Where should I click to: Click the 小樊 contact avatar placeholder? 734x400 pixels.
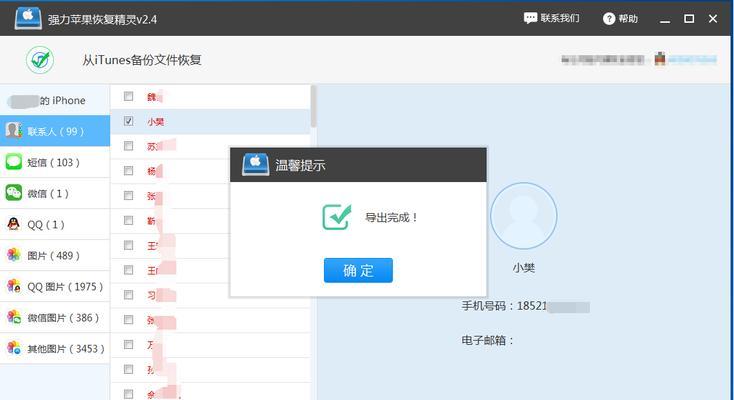click(523, 216)
